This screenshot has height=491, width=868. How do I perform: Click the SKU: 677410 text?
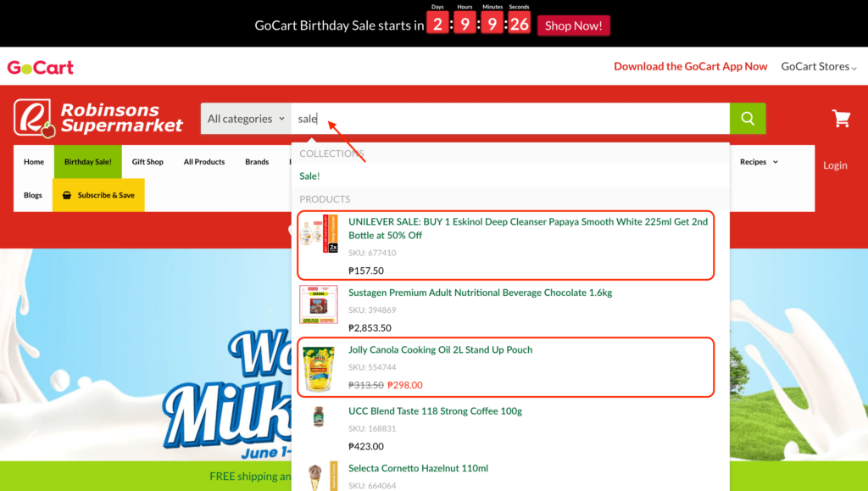[372, 253]
